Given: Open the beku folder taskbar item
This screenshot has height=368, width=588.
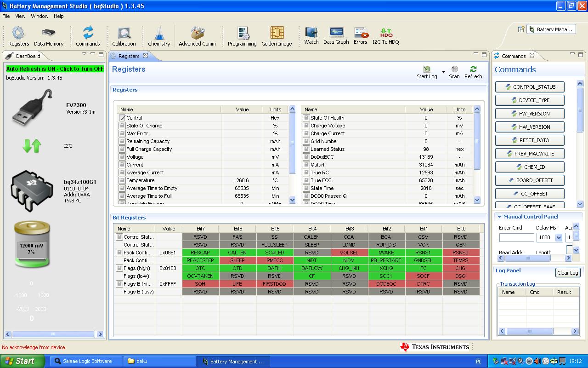Looking at the screenshot, I should (x=159, y=361).
